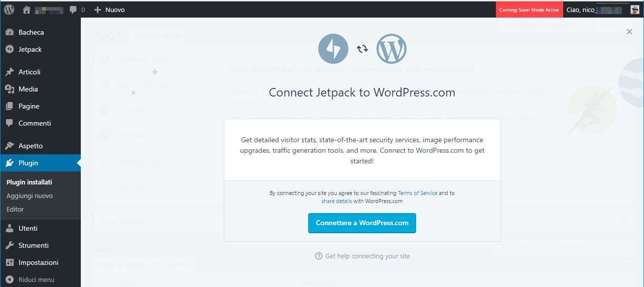
Task: Open the Terms of Service link
Action: click(417, 193)
